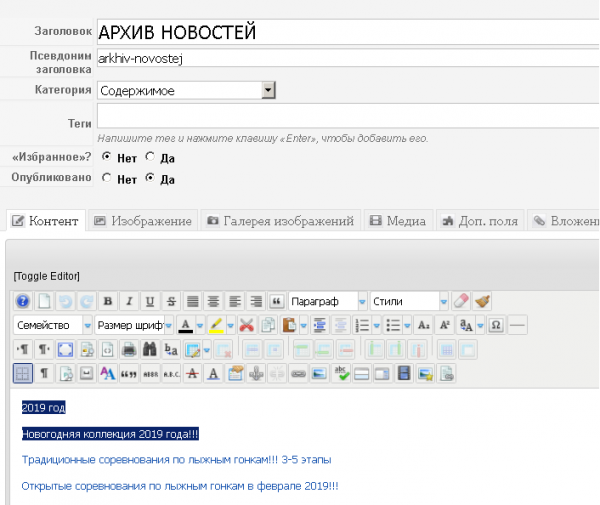Viewport: 600px width, 505px height.
Task: Apply strikethrough formatting
Action: pyautogui.click(x=171, y=301)
